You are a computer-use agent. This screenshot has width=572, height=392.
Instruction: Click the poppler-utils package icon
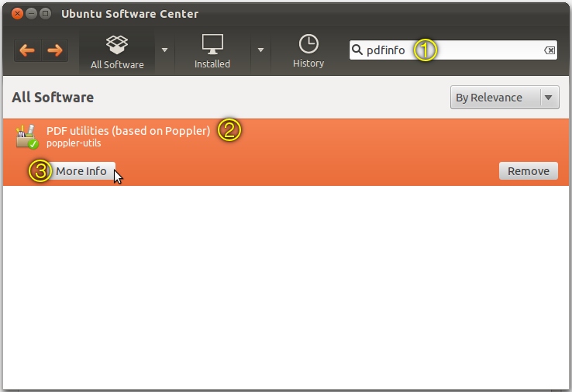click(x=27, y=136)
